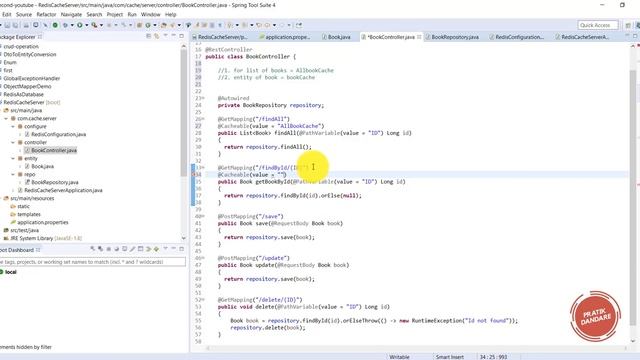640x360 pixels.
Task: Open the Search menu
Action: point(94,14)
